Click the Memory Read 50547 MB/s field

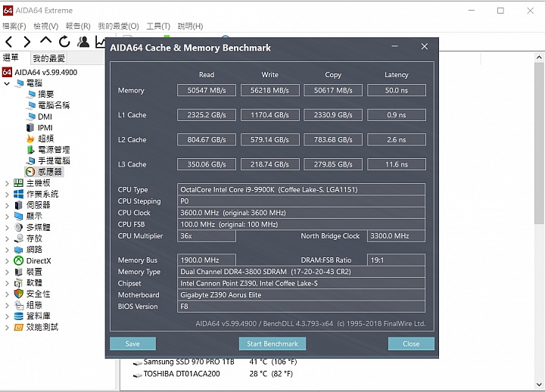tap(207, 90)
